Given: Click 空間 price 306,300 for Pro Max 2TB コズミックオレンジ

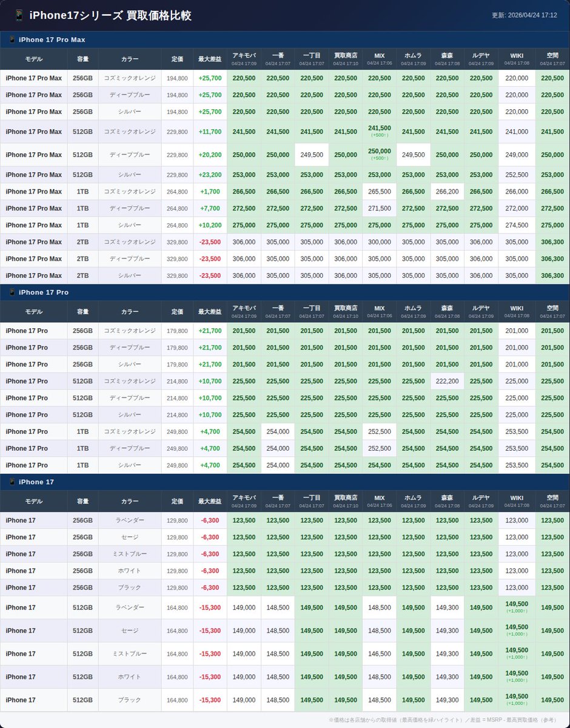Looking at the screenshot, I should point(552,242).
